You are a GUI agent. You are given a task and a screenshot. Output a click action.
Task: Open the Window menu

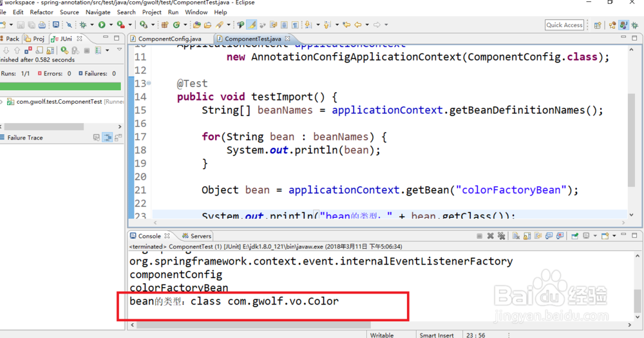(196, 12)
